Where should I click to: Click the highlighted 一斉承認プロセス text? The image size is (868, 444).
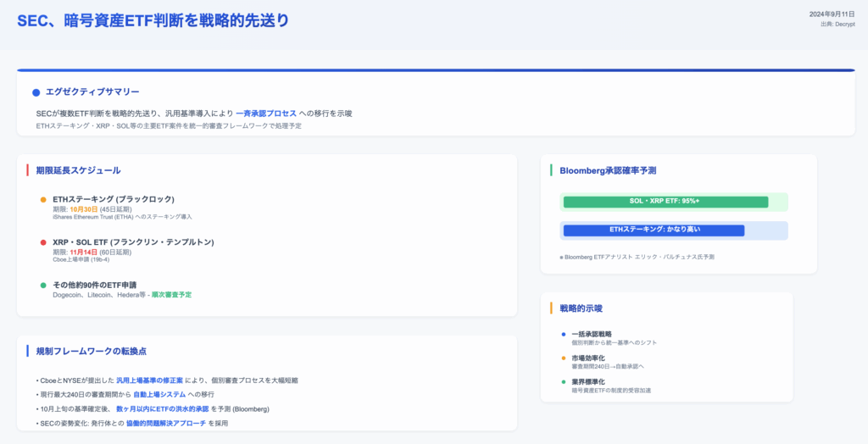tap(266, 114)
